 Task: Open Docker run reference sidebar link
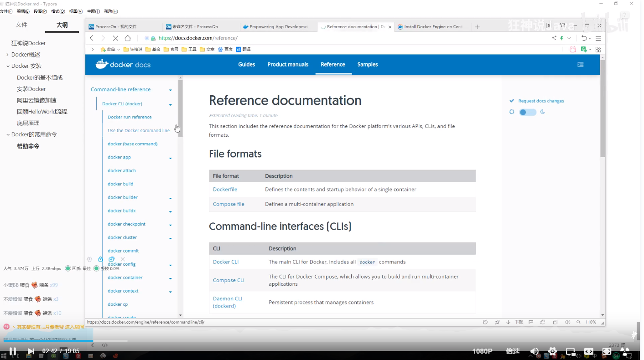(x=130, y=117)
